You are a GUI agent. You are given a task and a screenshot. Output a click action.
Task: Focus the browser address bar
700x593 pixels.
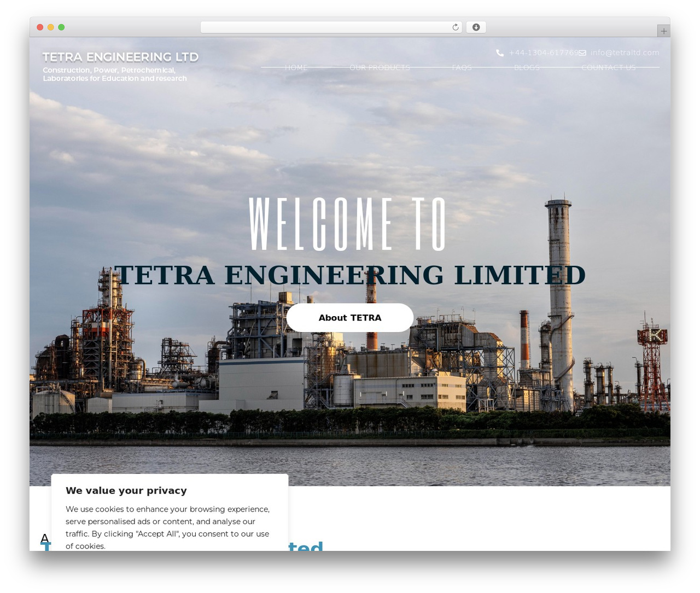tap(331, 27)
